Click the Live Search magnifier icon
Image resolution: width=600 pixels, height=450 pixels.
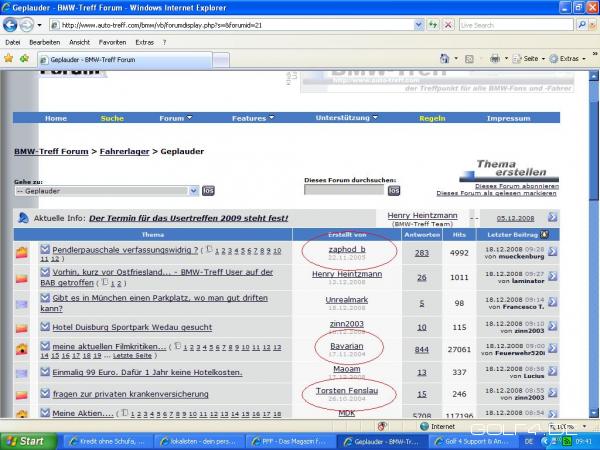pyautogui.click(x=582, y=25)
